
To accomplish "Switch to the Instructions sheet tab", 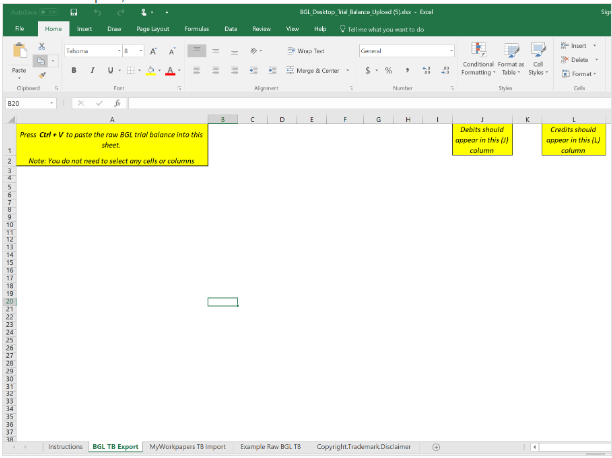I will [65, 446].
